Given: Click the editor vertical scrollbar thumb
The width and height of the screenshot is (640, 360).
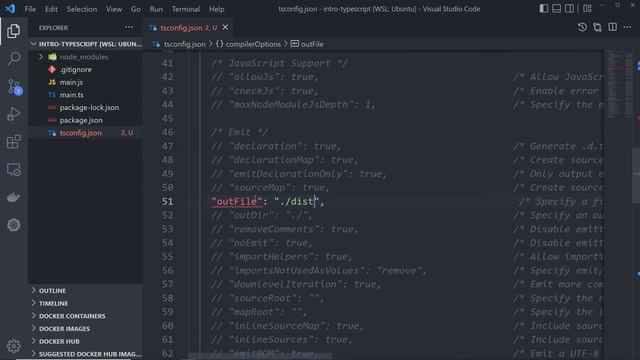Looking at the screenshot, I should (x=636, y=175).
